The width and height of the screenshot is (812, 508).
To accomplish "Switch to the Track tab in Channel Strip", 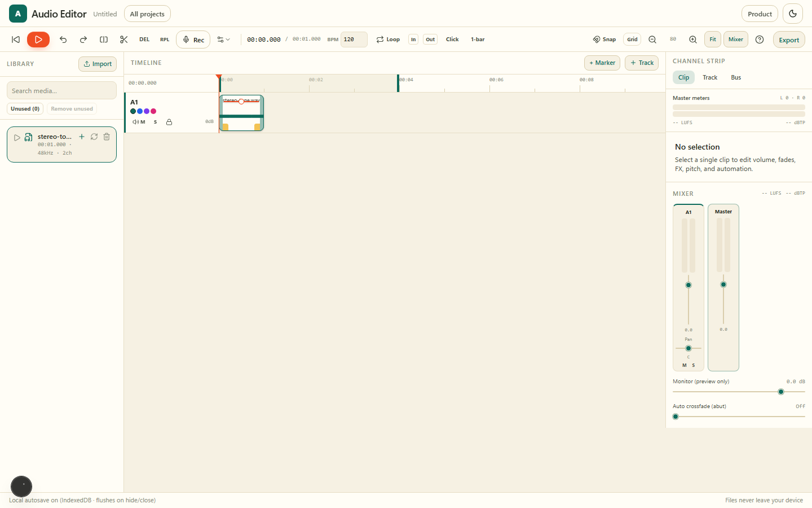I will 710,77.
